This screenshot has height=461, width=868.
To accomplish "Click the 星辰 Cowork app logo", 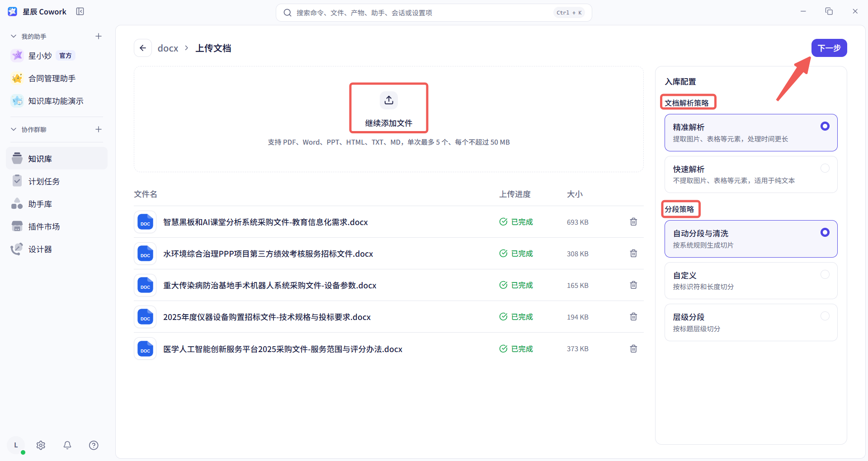I will pos(13,12).
